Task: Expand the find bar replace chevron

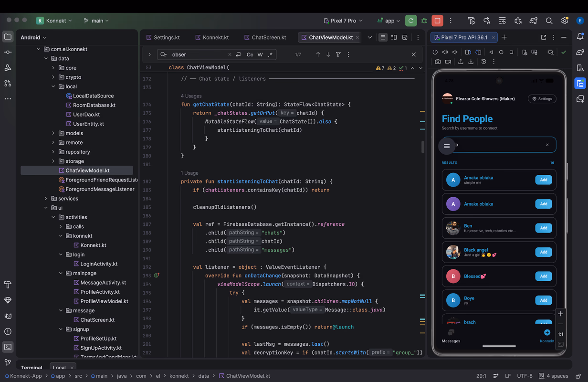Action: tap(149, 54)
